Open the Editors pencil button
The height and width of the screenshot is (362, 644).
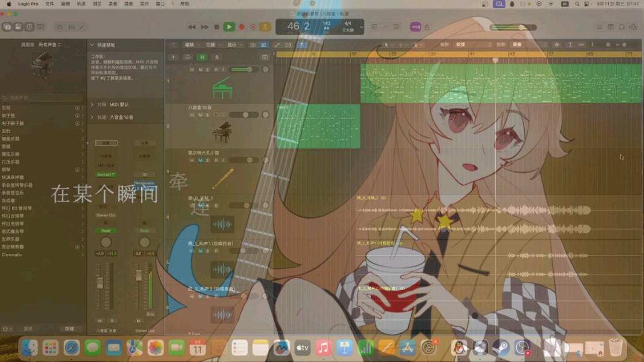pos(82,26)
